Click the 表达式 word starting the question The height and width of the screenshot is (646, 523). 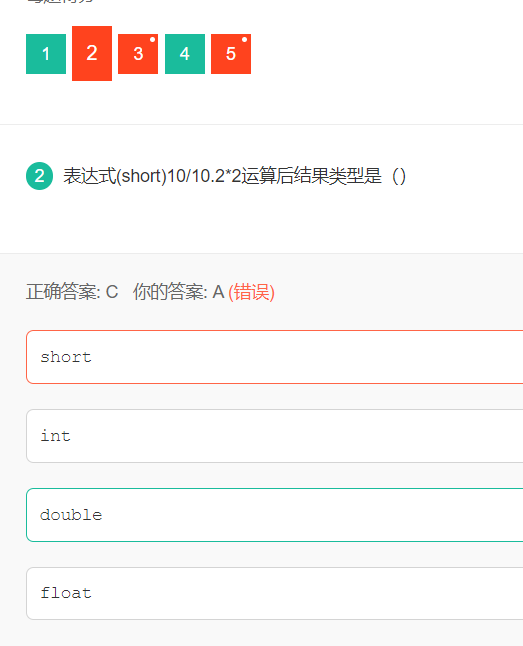tap(89, 176)
